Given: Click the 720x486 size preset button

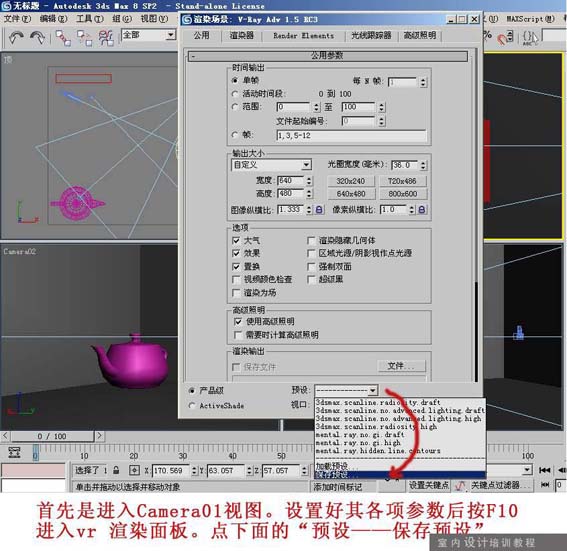Looking at the screenshot, I should 402,181.
